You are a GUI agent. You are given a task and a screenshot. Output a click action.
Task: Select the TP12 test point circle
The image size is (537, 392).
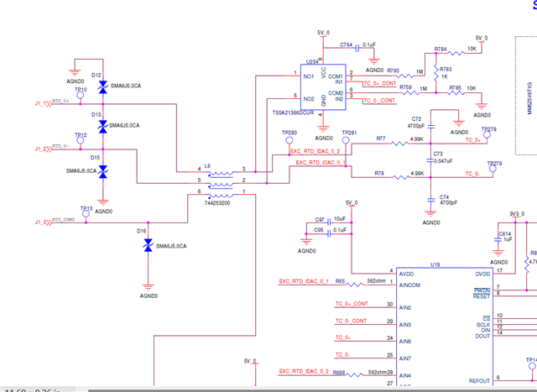pos(81,140)
